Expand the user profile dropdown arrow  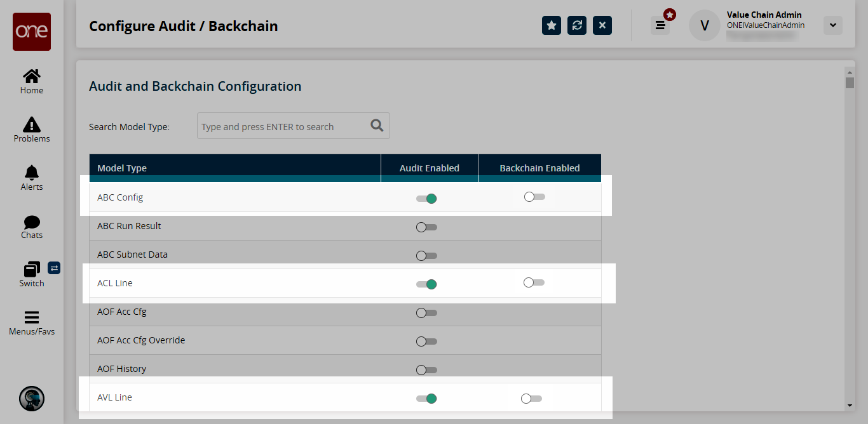[x=832, y=25]
